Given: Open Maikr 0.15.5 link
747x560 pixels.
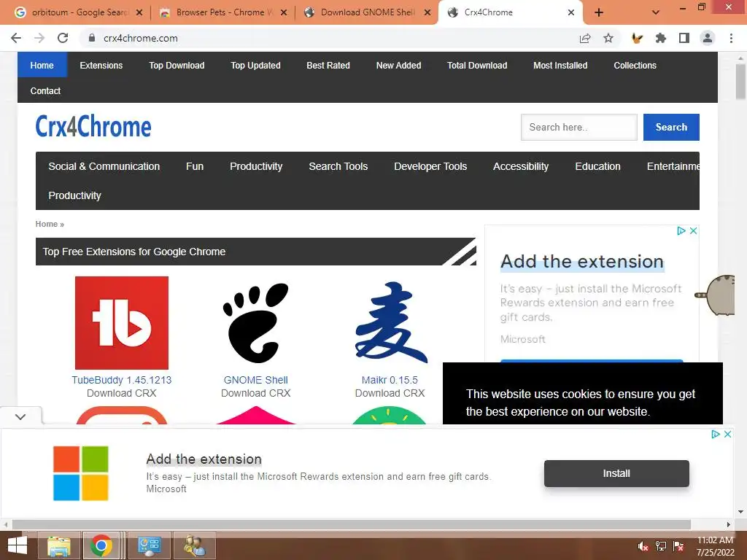Looking at the screenshot, I should click(390, 380).
